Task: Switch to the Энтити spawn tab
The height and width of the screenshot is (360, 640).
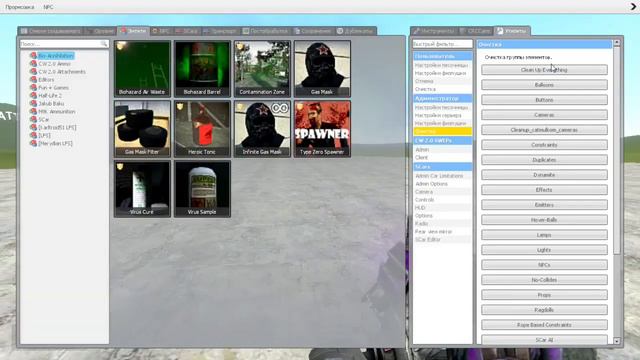Action: tap(133, 31)
